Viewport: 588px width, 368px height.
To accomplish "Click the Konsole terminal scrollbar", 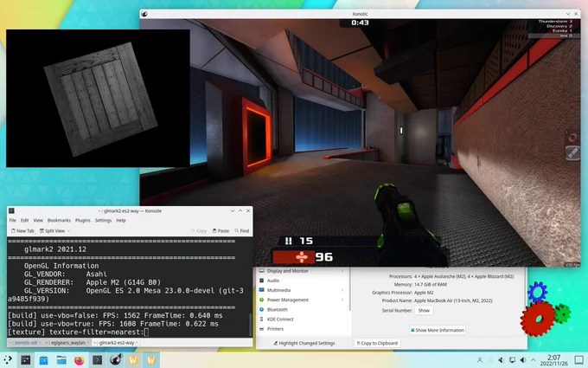I will (251, 325).
